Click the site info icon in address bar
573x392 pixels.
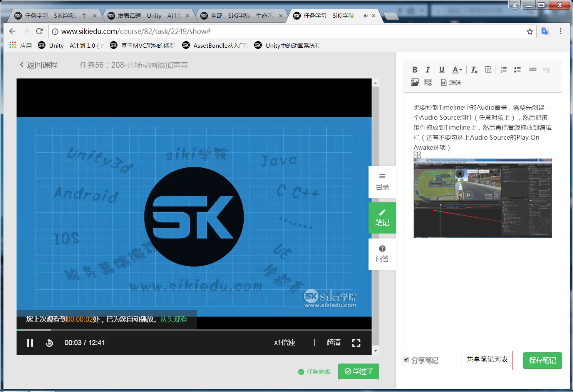(x=55, y=32)
